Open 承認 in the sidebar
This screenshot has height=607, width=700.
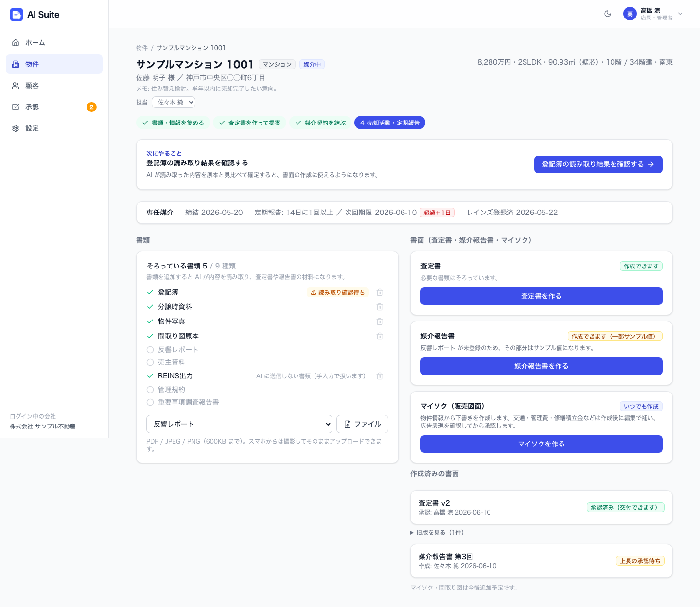click(54, 107)
